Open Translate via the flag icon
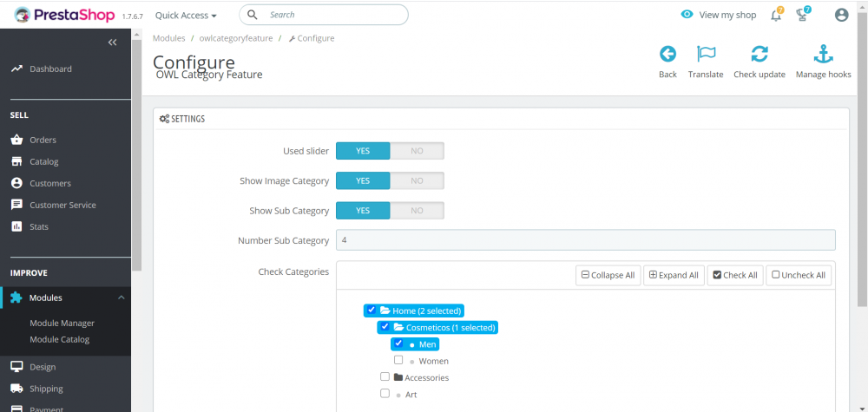This screenshot has height=412, width=868. click(x=706, y=54)
